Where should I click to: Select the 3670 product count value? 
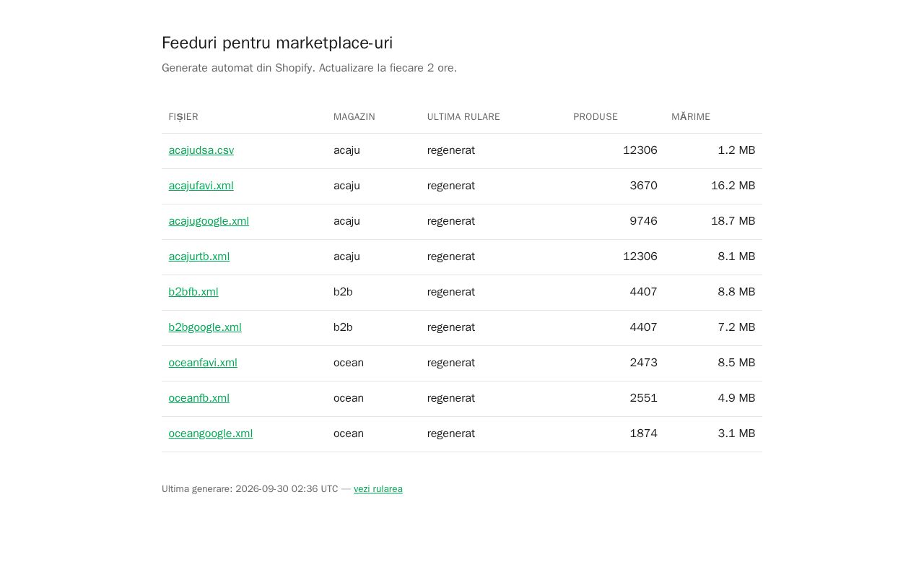click(x=643, y=186)
